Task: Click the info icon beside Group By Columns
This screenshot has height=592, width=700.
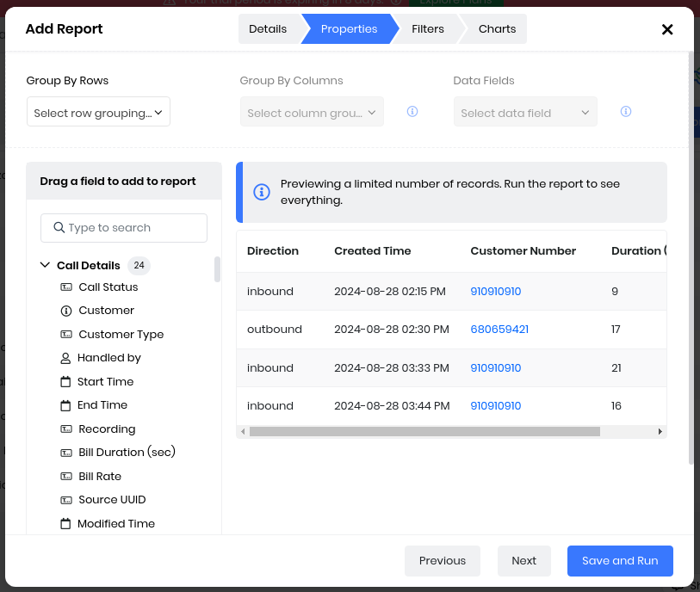Action: pos(412,112)
